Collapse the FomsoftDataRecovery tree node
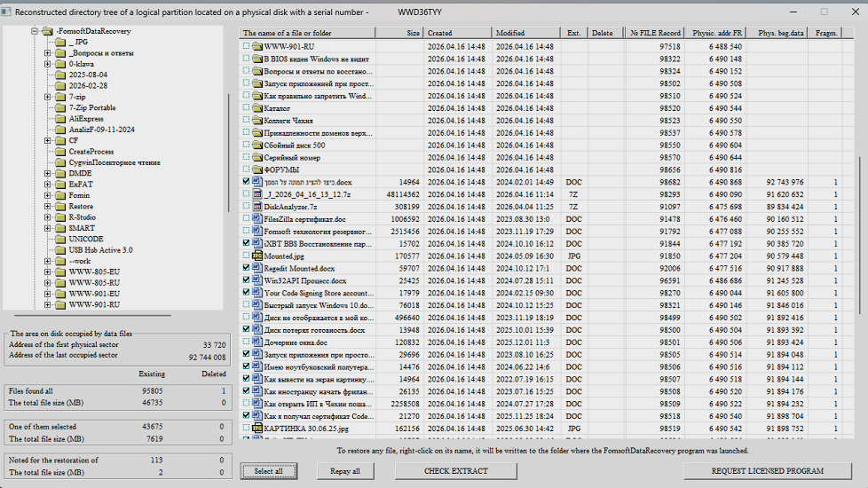Image resolution: width=868 pixels, height=488 pixels. [35, 31]
